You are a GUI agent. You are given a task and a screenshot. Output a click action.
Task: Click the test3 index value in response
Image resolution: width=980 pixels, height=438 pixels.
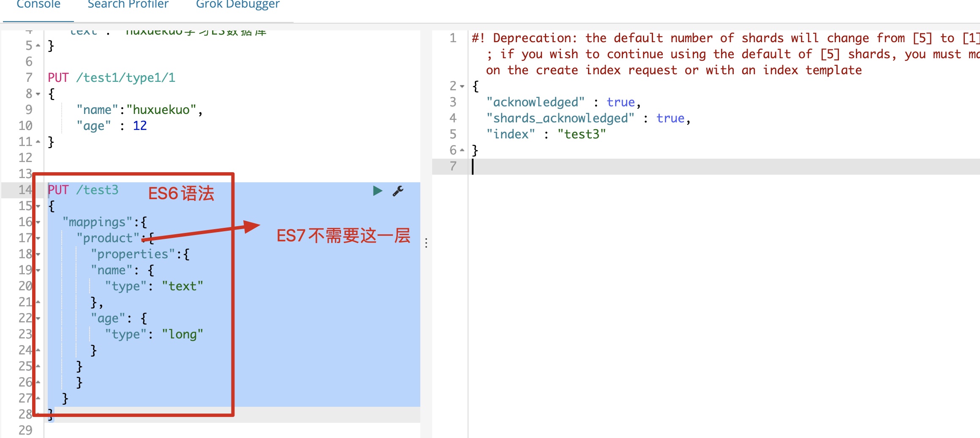point(582,134)
